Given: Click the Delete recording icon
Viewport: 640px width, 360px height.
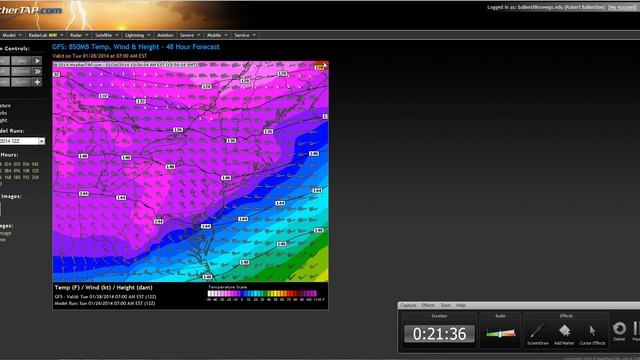Looking at the screenshot, I should 619,331.
